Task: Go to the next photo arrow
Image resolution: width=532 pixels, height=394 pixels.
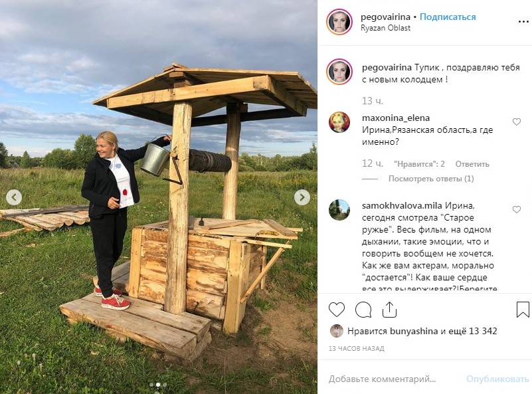Action: click(302, 197)
